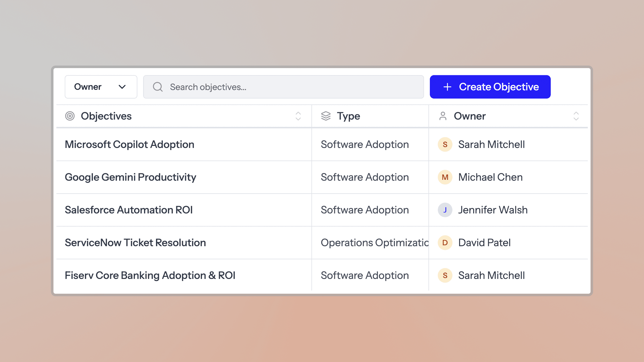Click the magnifier icon in search bar

pyautogui.click(x=158, y=87)
